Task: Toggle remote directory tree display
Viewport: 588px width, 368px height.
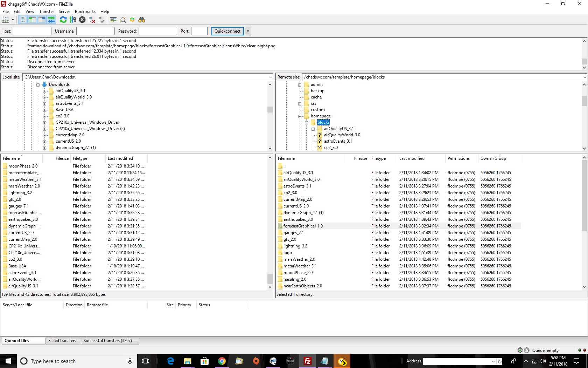Action: point(42,20)
